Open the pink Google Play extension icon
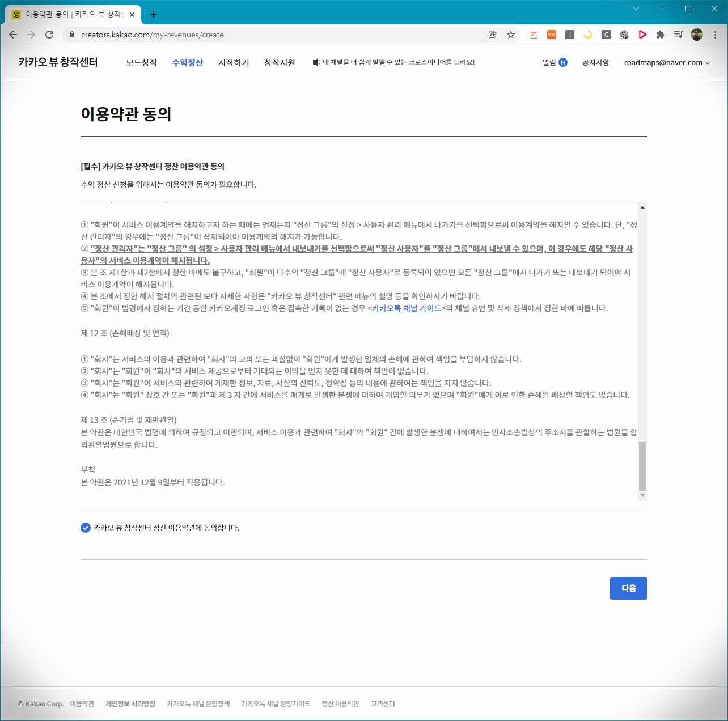This screenshot has width=728, height=721. [642, 35]
